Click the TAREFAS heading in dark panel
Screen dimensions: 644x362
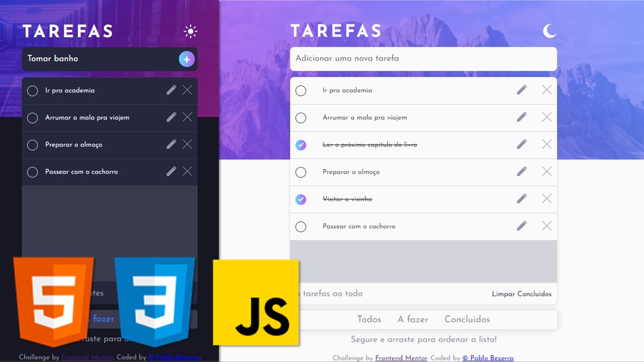(x=68, y=31)
